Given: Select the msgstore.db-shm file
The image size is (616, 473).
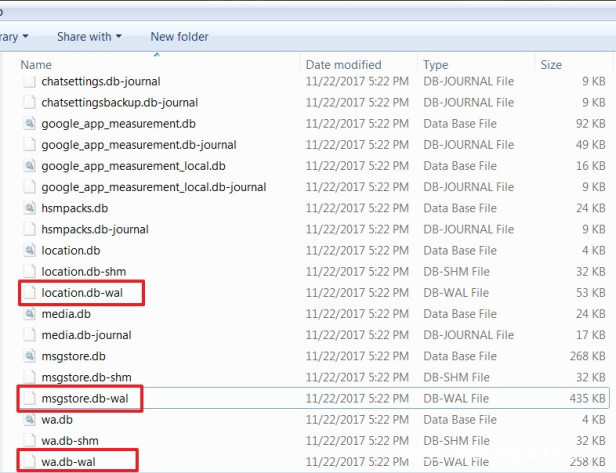Looking at the screenshot, I should (x=86, y=377).
